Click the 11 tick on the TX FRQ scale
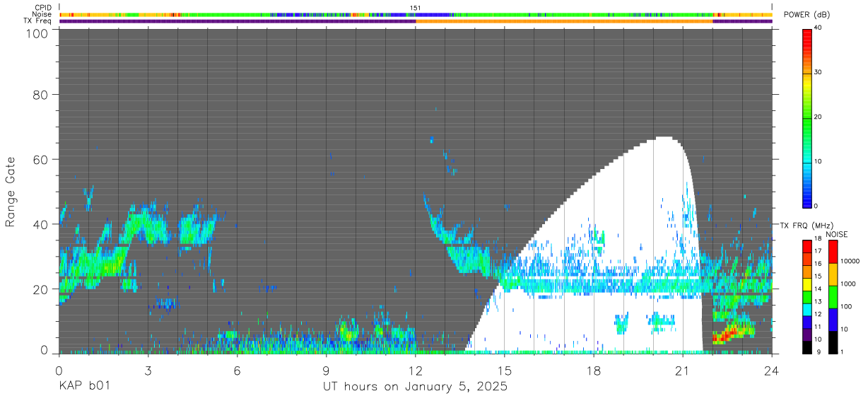Image resolution: width=868 pixels, height=401 pixels. (x=817, y=327)
